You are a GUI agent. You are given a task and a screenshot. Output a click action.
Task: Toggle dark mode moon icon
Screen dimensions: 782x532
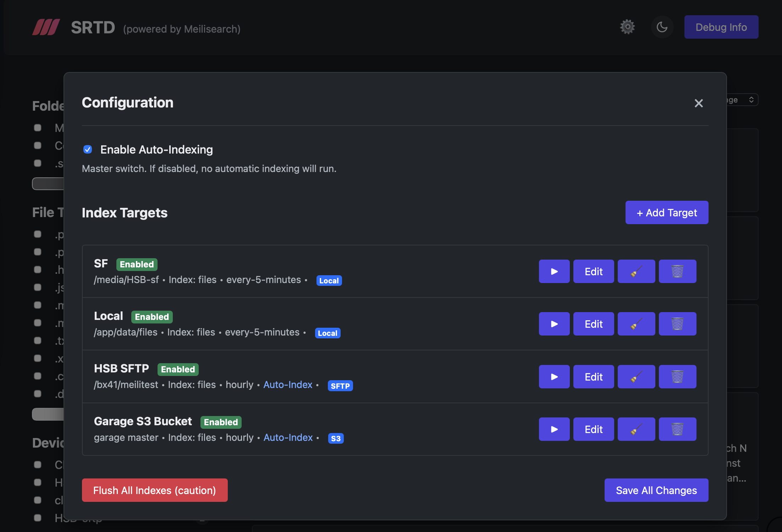(662, 27)
